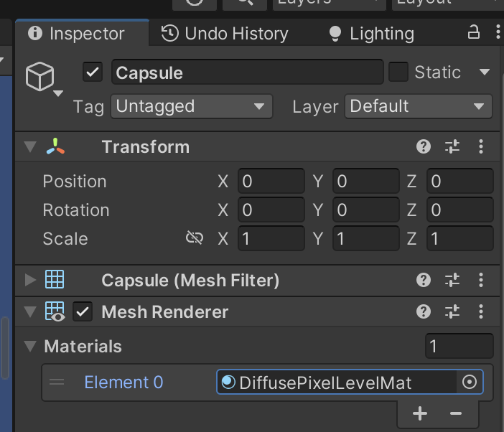Image resolution: width=504 pixels, height=432 pixels.
Task: Toggle the Capsule active checkbox
Action: pyautogui.click(x=93, y=72)
